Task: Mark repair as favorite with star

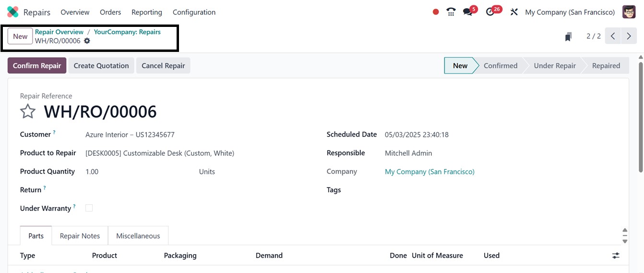Action: pyautogui.click(x=28, y=112)
